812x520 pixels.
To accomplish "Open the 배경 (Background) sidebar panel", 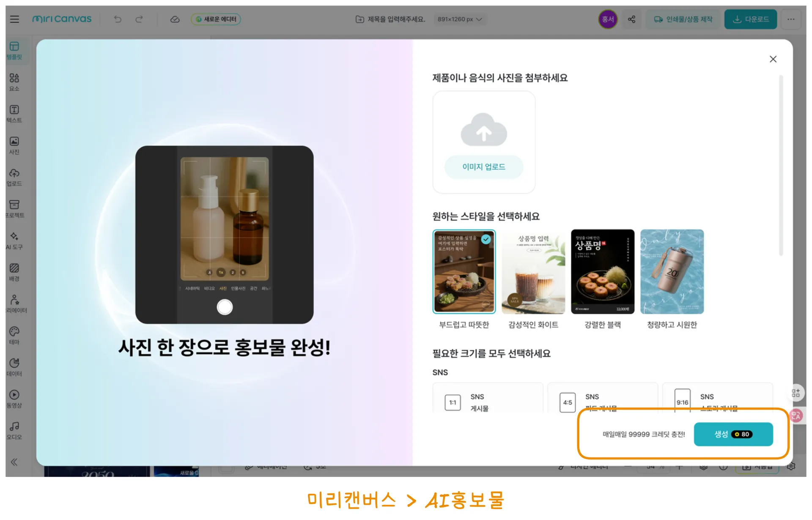I will point(14,272).
